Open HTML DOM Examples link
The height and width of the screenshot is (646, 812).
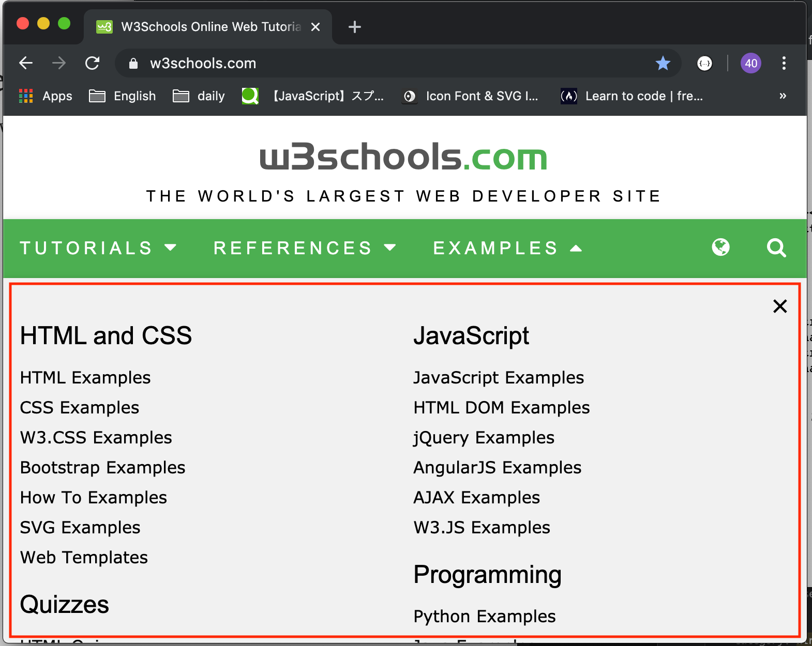pos(502,408)
